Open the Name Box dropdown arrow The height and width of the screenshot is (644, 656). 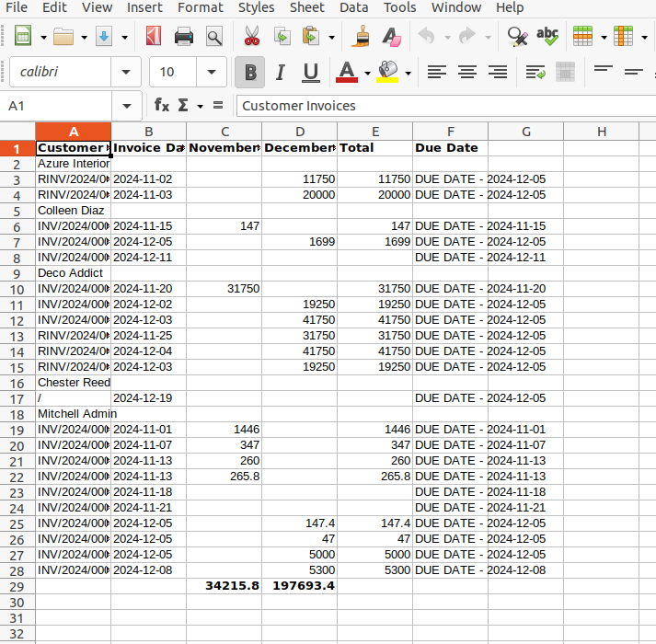coord(126,106)
